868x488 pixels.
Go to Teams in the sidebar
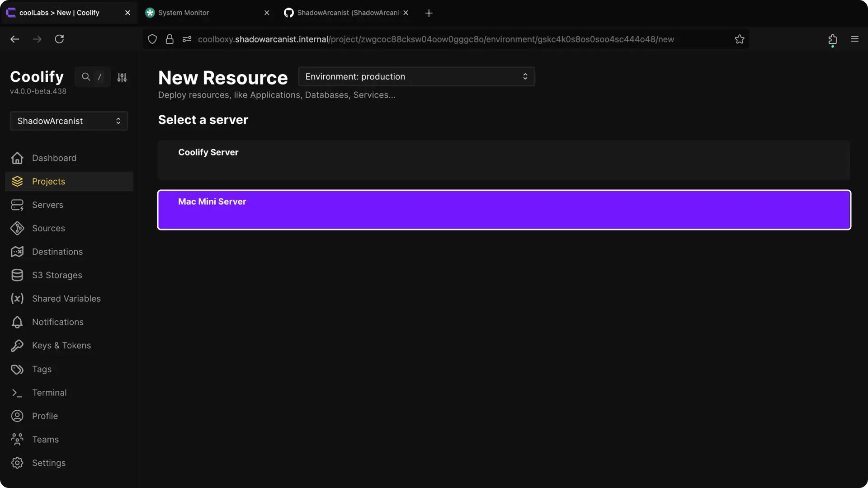coord(45,440)
